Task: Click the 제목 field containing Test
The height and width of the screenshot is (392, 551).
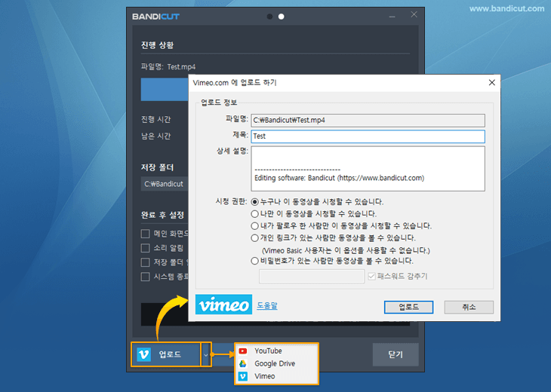Action: click(x=368, y=136)
